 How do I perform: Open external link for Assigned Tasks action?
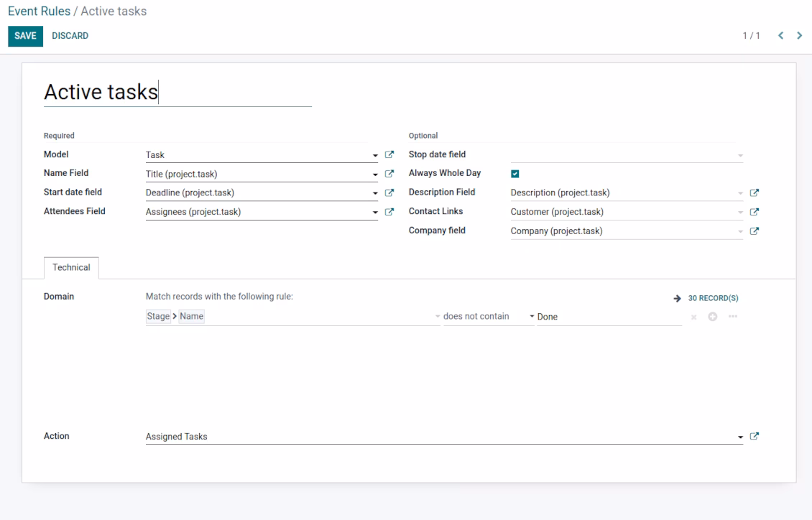tap(755, 436)
